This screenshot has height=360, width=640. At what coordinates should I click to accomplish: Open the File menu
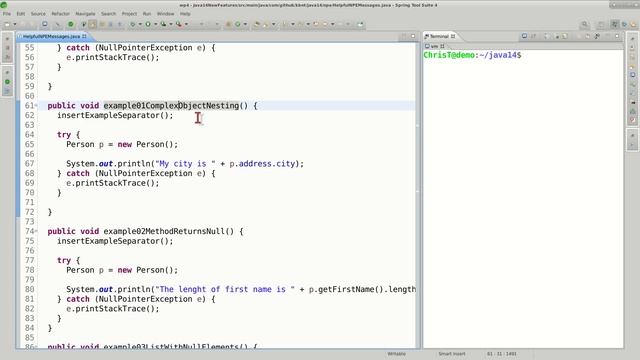click(7, 14)
